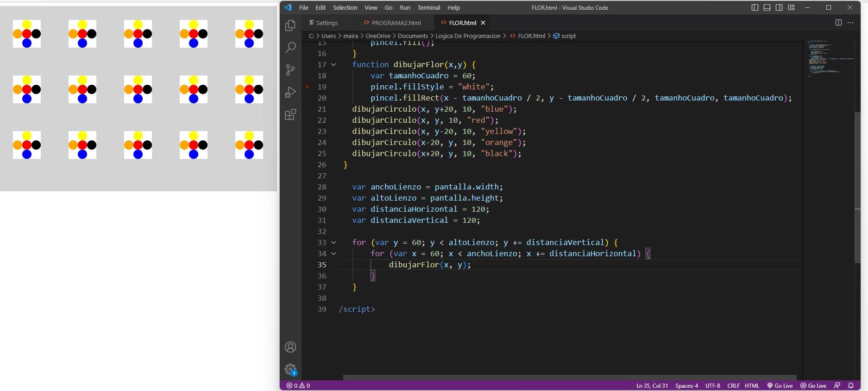
Task: Open editor More Actions ellipsis
Action: pyautogui.click(x=850, y=23)
